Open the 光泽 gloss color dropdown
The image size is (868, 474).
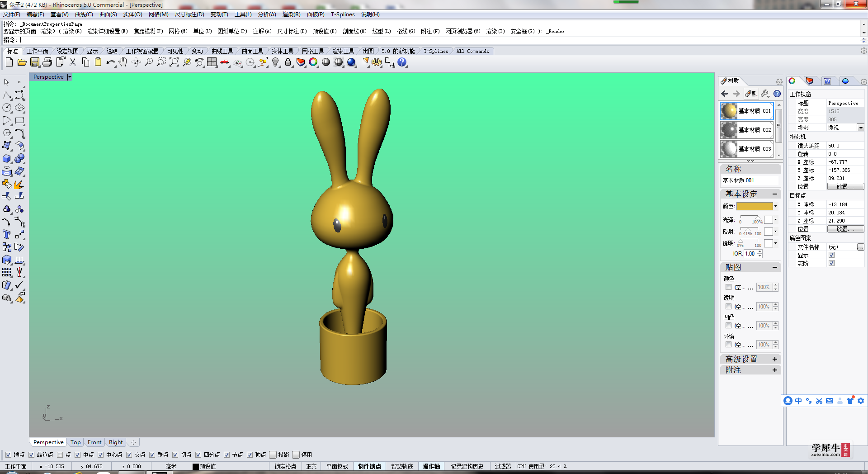[x=775, y=220]
